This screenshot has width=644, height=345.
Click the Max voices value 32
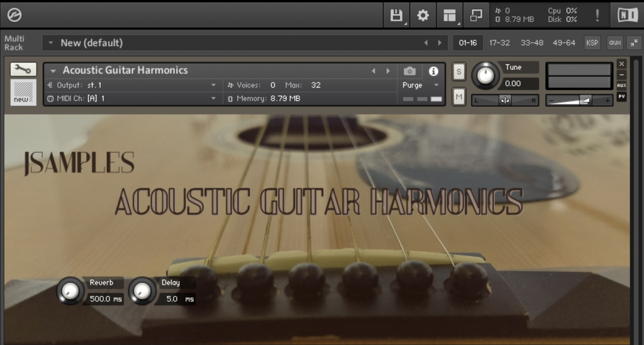click(316, 85)
